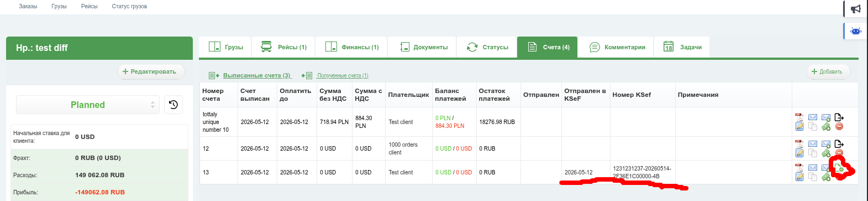
Task: Click profit value -149062.08 RUB
Action: pyautogui.click(x=100, y=192)
